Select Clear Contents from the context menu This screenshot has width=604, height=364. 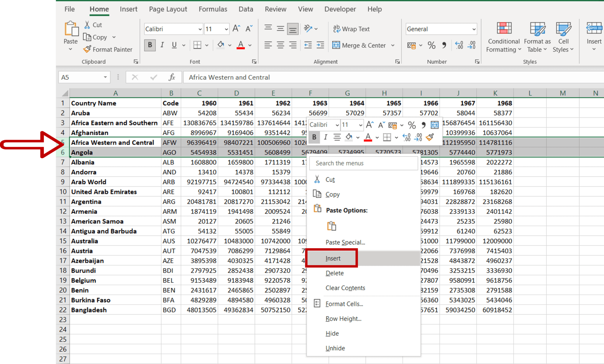[345, 288]
